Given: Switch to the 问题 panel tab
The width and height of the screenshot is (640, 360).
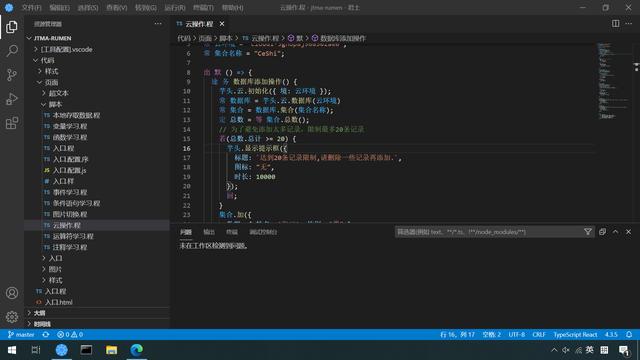Looking at the screenshot, I should point(186,232).
